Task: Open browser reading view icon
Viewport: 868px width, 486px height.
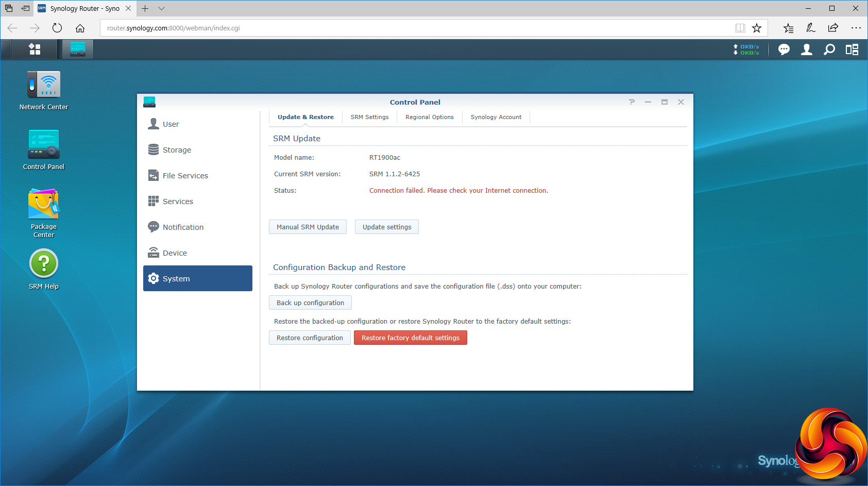Action: click(x=740, y=28)
